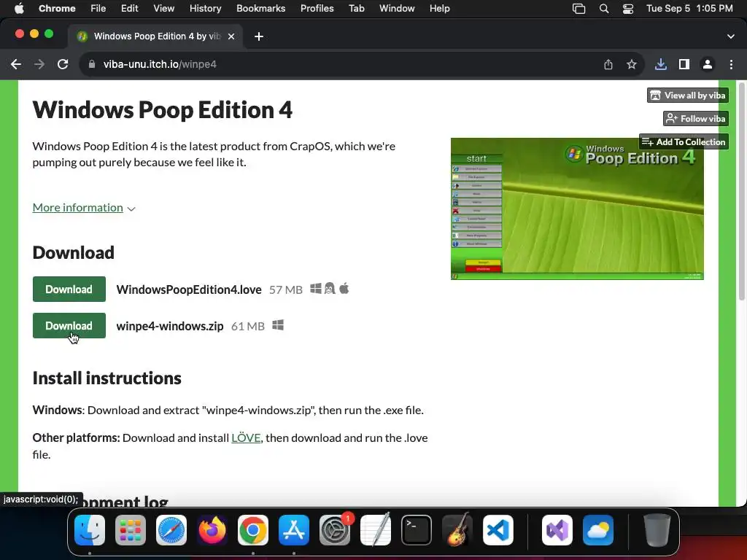Open Chrome from the Dock
Image resolution: width=747 pixels, height=560 pixels.
pyautogui.click(x=253, y=530)
